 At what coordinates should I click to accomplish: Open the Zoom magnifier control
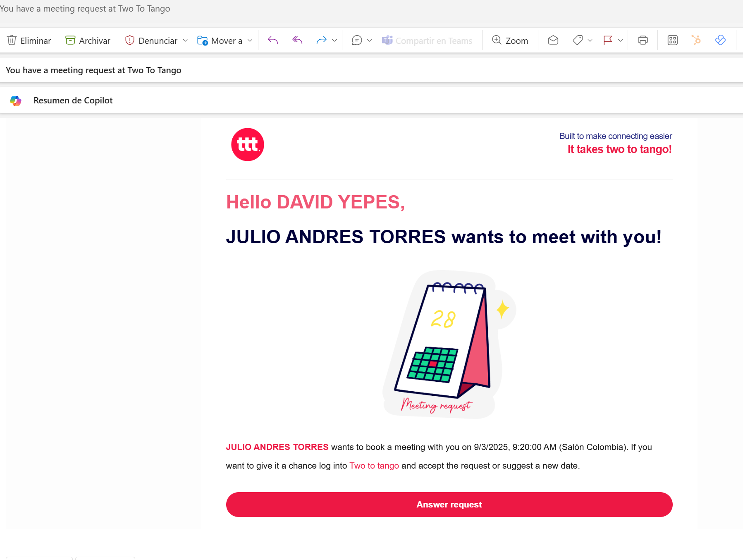click(x=510, y=41)
